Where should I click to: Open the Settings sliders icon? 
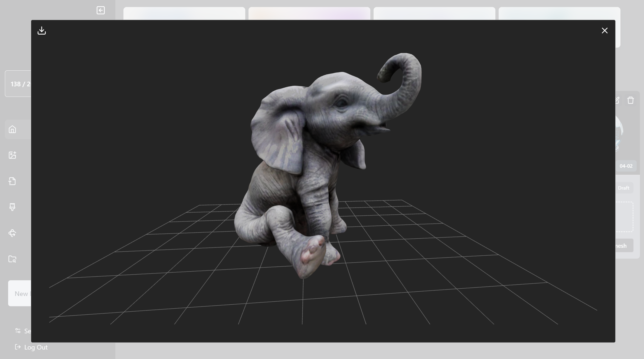18,331
